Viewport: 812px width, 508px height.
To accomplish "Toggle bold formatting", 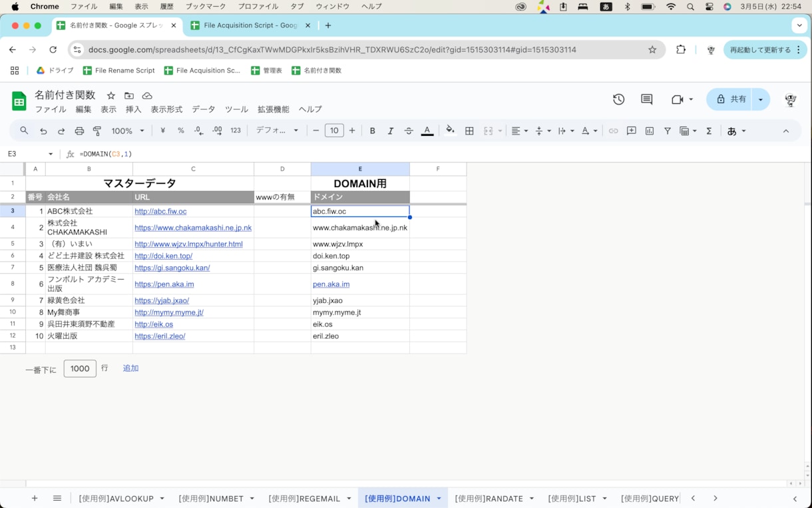I will coord(373,131).
